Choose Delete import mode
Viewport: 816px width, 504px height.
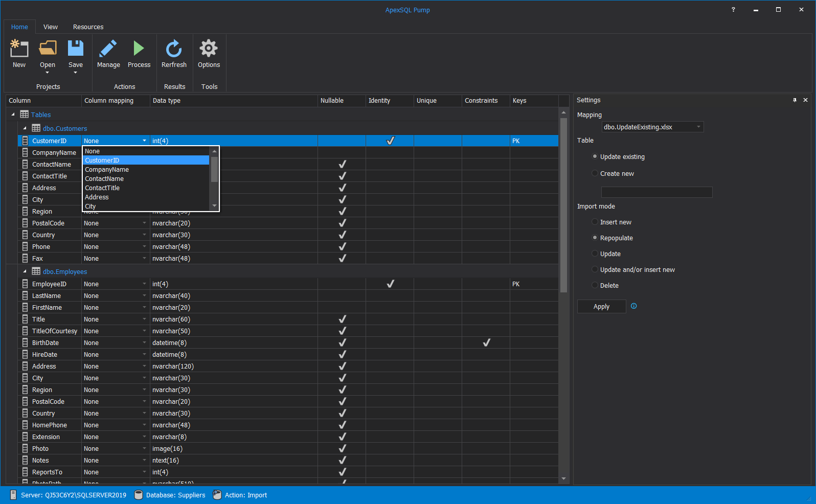pos(595,285)
